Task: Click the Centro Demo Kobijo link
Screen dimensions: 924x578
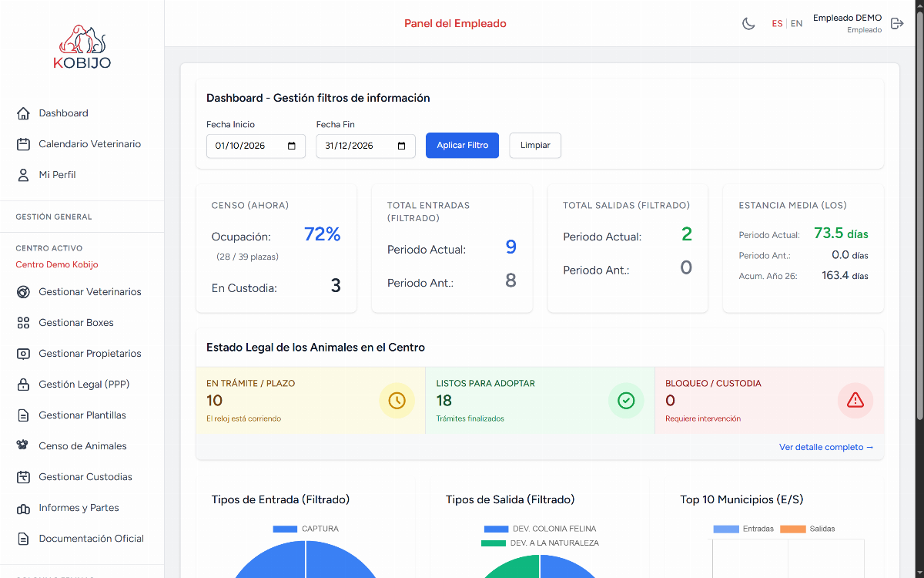Action: pyautogui.click(x=57, y=265)
